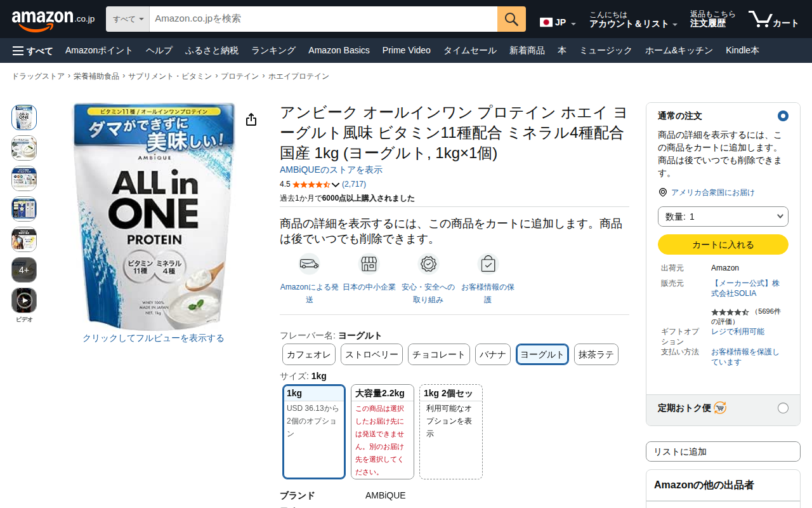812x508 pixels.
Task: Select the 定期おトク便 radio button
Action: click(x=783, y=408)
